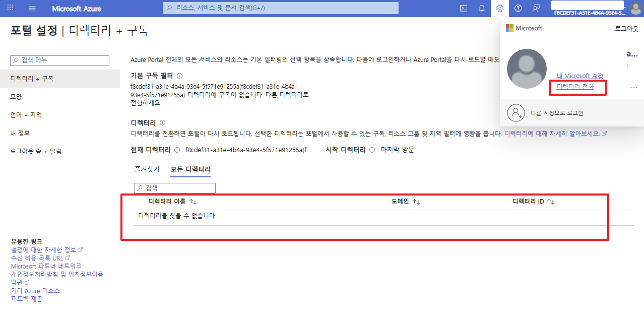Open Microsoft 파트너 네트워크 link
Screen dimensions: 644x327
click(46, 266)
